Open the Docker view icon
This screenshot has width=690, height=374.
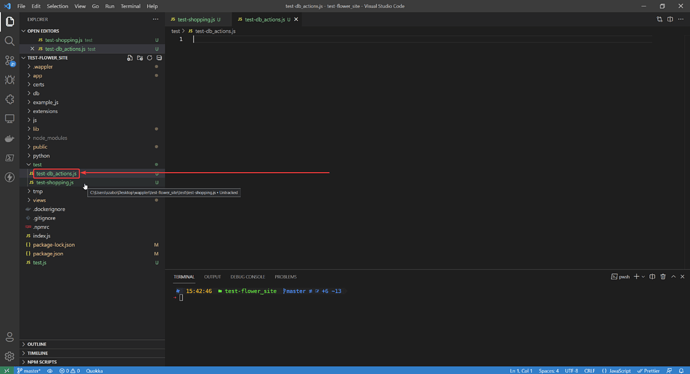click(x=9, y=138)
